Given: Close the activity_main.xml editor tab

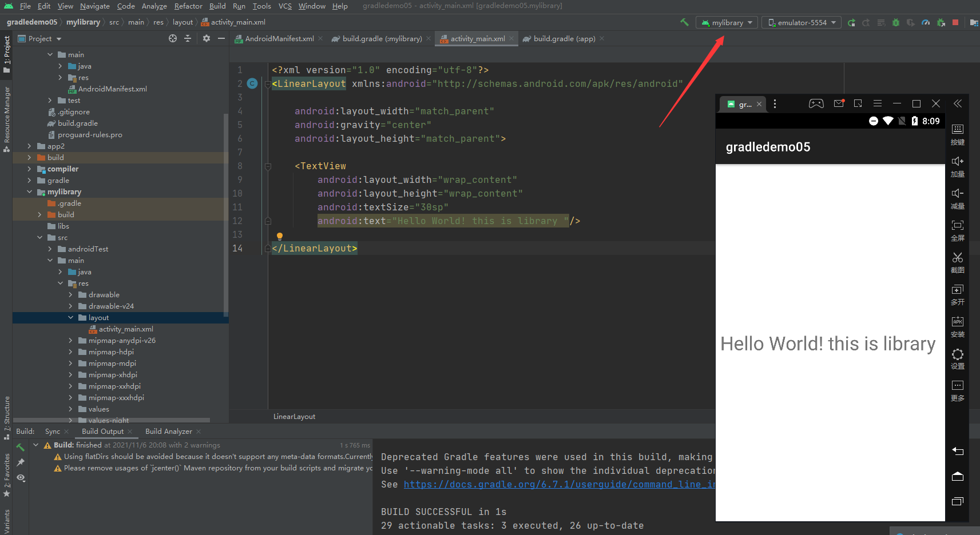Looking at the screenshot, I should [511, 38].
